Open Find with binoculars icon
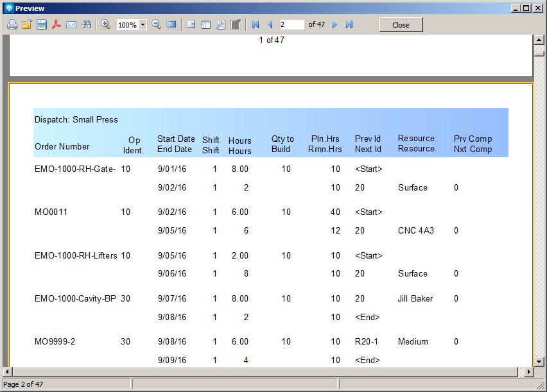 pos(86,24)
